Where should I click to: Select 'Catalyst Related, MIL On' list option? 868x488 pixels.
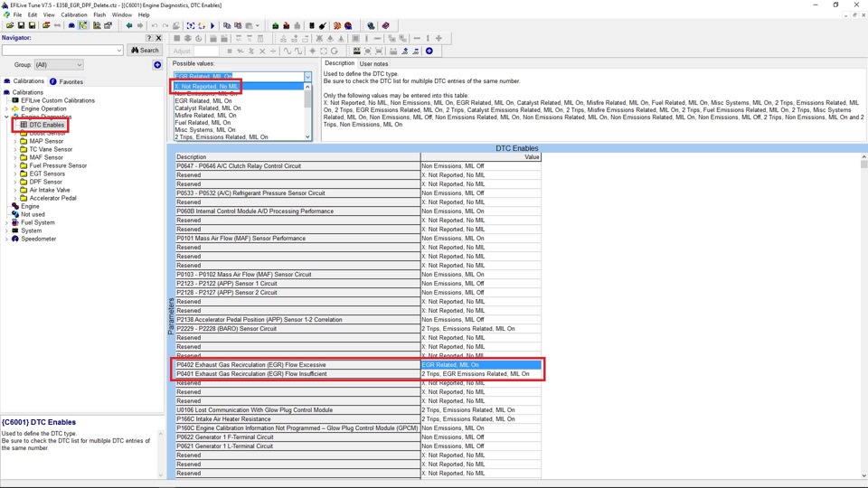tap(239, 108)
